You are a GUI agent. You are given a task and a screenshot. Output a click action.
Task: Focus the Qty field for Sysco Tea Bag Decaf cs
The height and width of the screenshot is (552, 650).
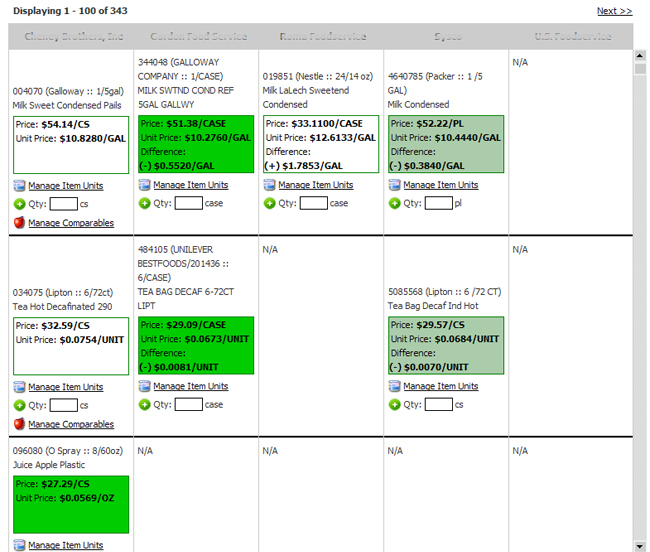coord(439,404)
